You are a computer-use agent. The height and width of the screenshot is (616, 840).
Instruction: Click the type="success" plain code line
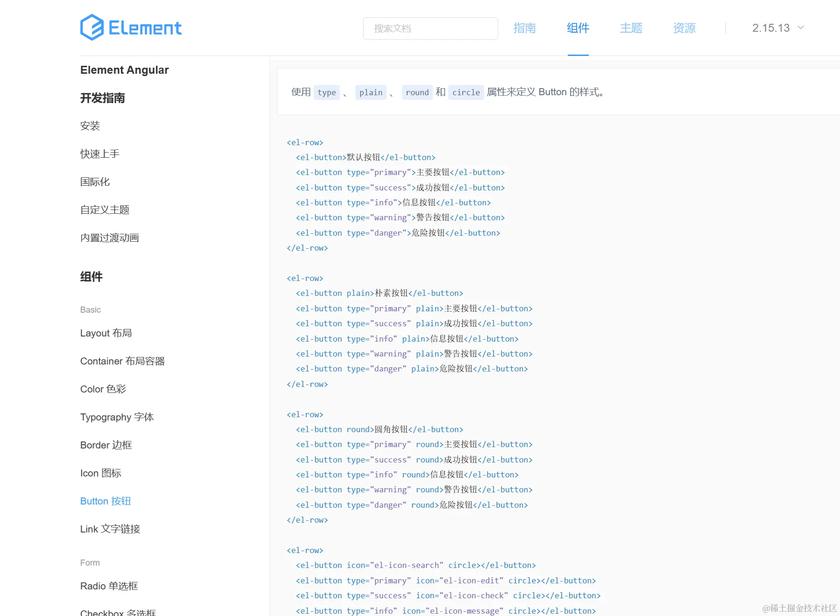(414, 323)
